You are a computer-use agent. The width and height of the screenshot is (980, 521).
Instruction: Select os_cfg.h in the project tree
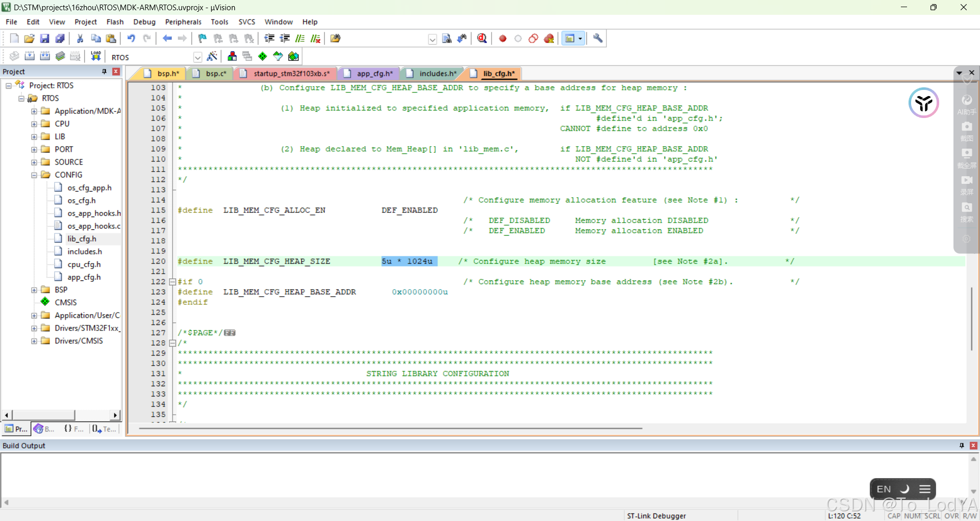pyautogui.click(x=81, y=200)
